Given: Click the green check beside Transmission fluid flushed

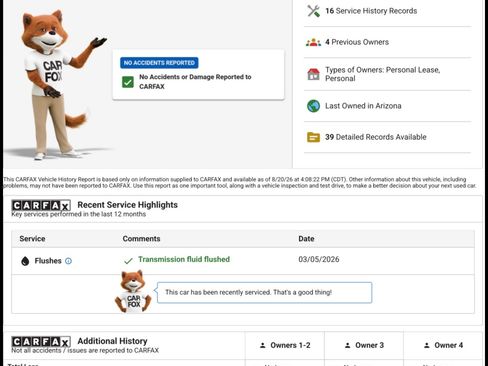Looking at the screenshot, I should point(128,261).
